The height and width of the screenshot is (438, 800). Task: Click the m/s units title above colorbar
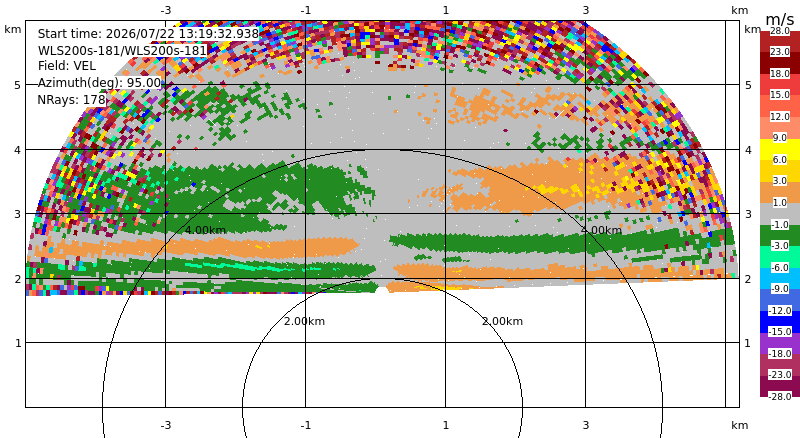click(x=780, y=19)
